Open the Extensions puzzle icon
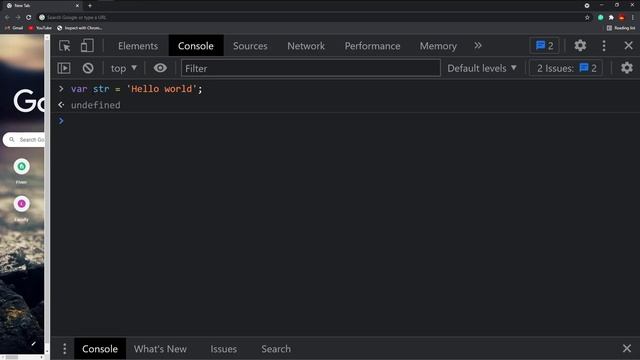Screen dimensions: 640x360 coord(611,17)
